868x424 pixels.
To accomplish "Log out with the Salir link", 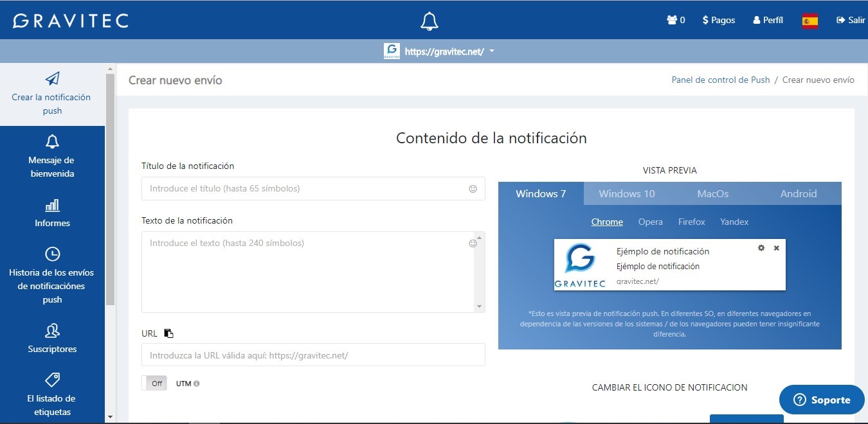I will 851,20.
